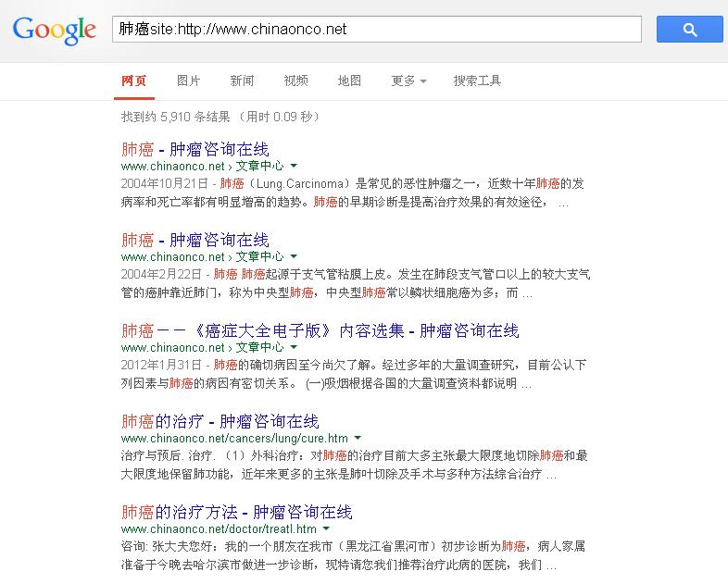Click 文章中心 breadcrumb under the 2004年10月21日 result
The image size is (728, 584).
tap(259, 166)
